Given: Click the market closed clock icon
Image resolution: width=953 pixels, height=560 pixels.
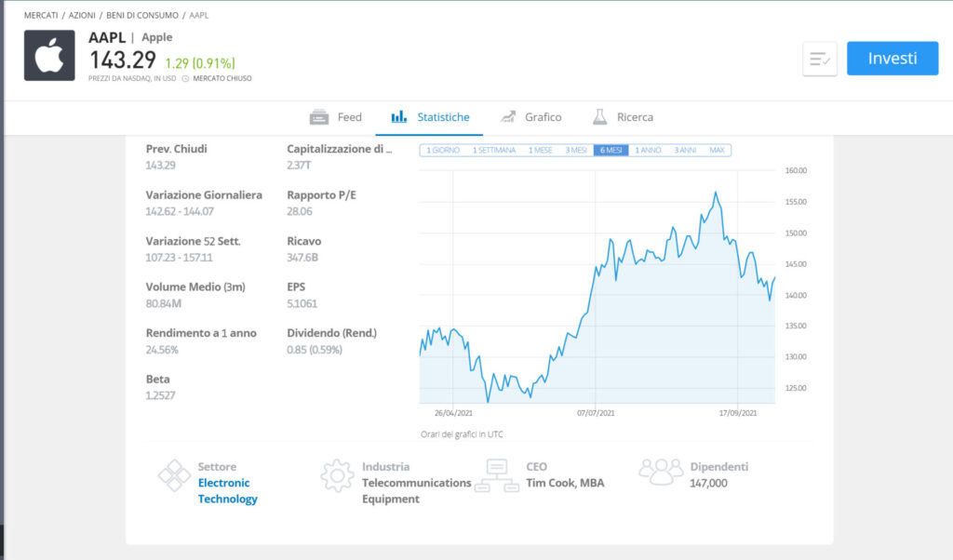Looking at the screenshot, I should (185, 78).
